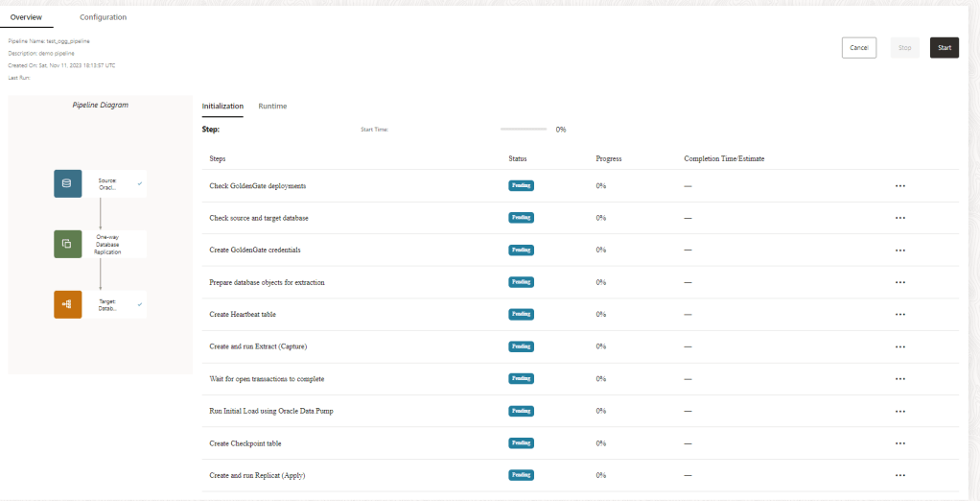Open actions menu for Create Heartbeat table
980x501 pixels.
pyautogui.click(x=899, y=315)
